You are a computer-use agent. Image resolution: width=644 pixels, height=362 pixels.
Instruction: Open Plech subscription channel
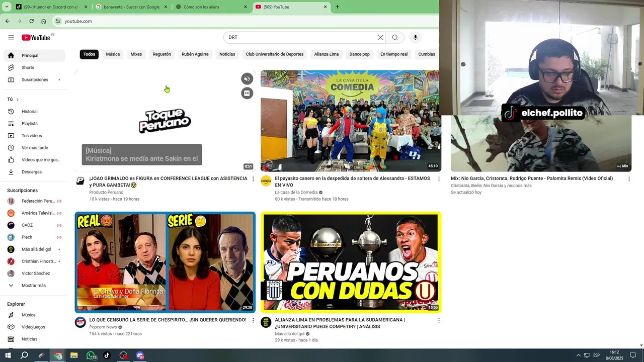click(34, 237)
